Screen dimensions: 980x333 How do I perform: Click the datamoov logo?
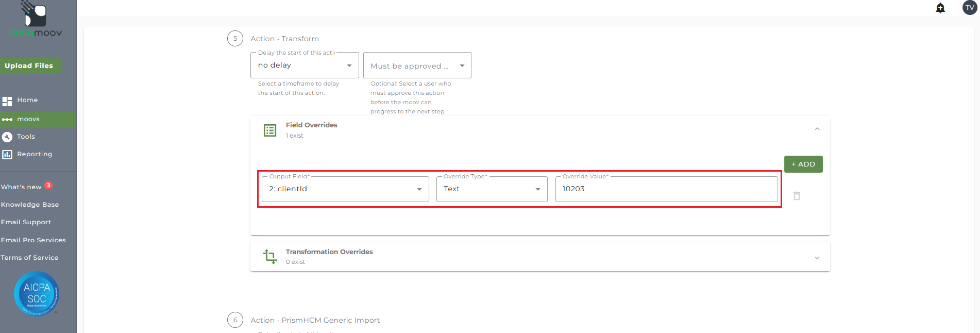[36, 21]
